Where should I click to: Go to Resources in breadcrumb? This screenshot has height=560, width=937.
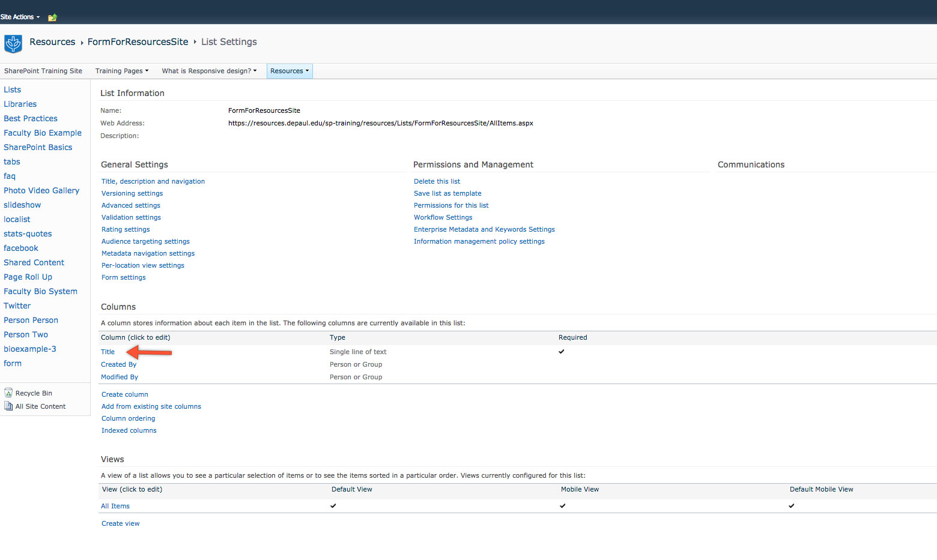[x=52, y=42]
